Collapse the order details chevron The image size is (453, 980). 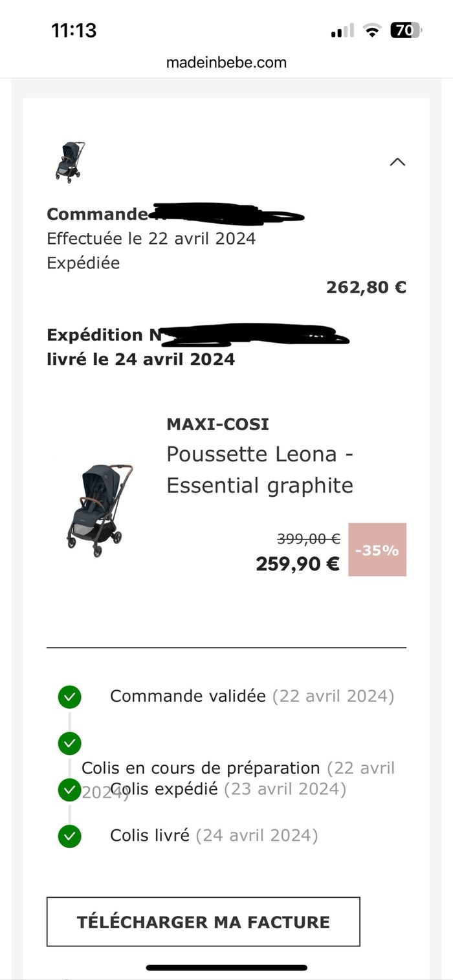[397, 162]
